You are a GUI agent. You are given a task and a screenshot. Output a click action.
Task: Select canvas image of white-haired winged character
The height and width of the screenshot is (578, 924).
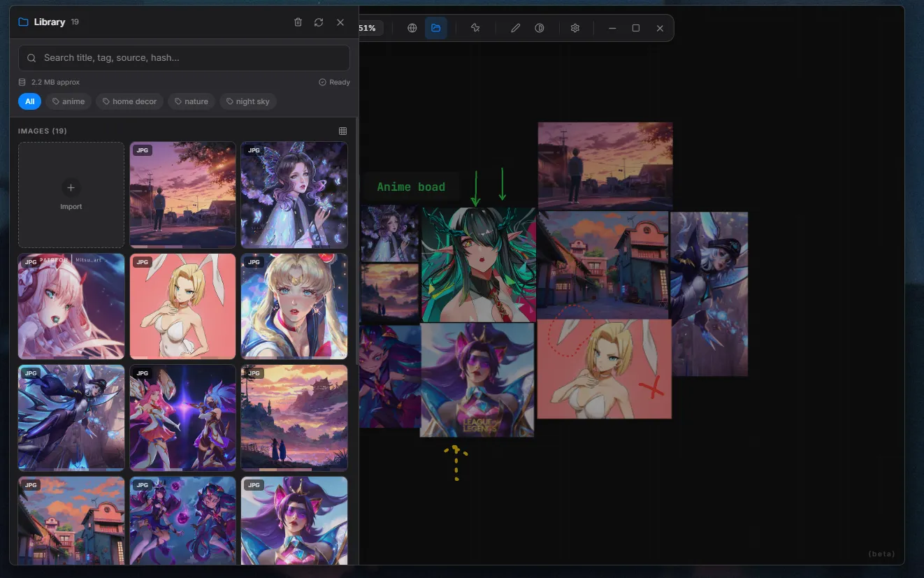pos(709,294)
